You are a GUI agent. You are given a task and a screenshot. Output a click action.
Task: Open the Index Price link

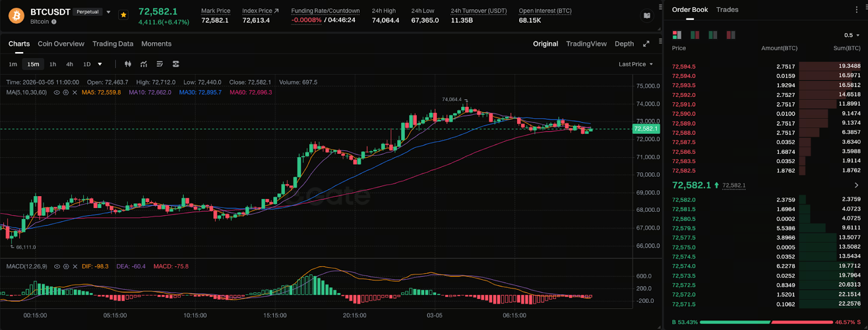[x=260, y=11]
